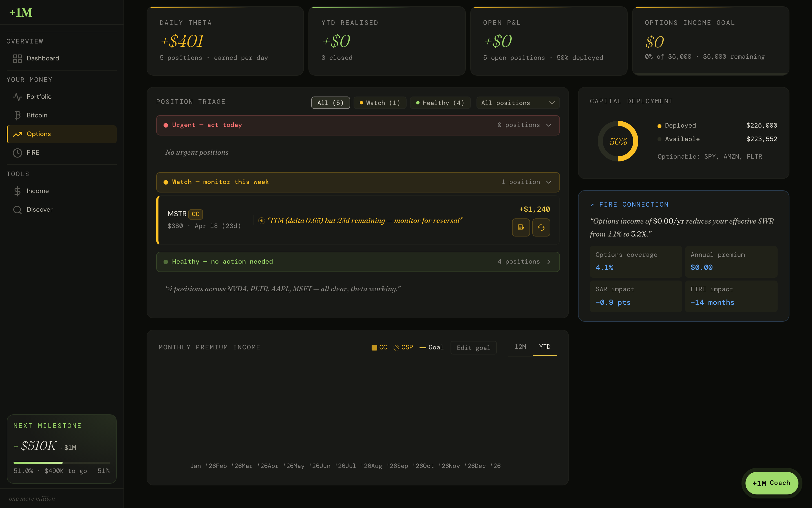Click the one more million footer text
Viewport: 812px width, 508px height.
tap(32, 499)
